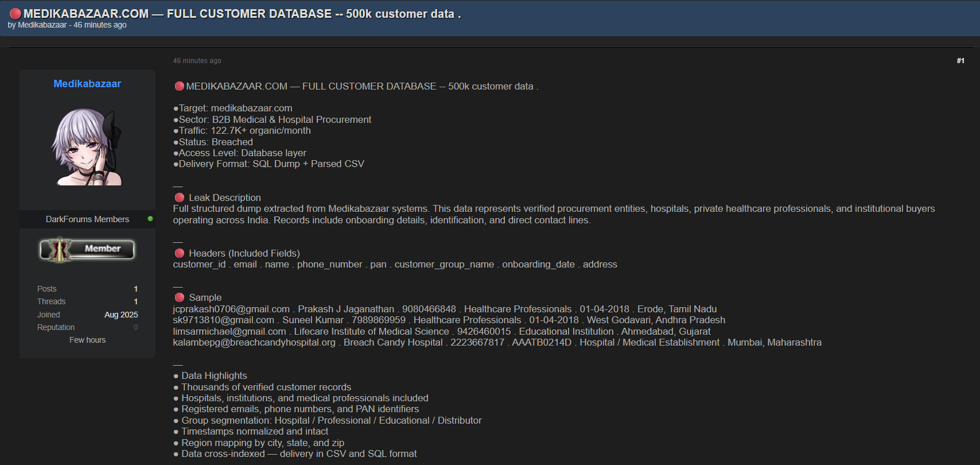This screenshot has width=980, height=465.
Task: Open the user's Threads count
Action: (x=135, y=301)
